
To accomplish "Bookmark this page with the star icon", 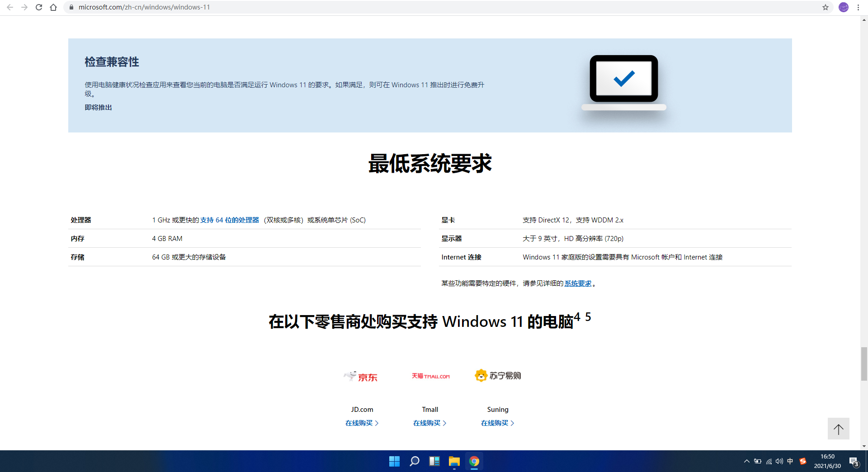I will pyautogui.click(x=826, y=7).
